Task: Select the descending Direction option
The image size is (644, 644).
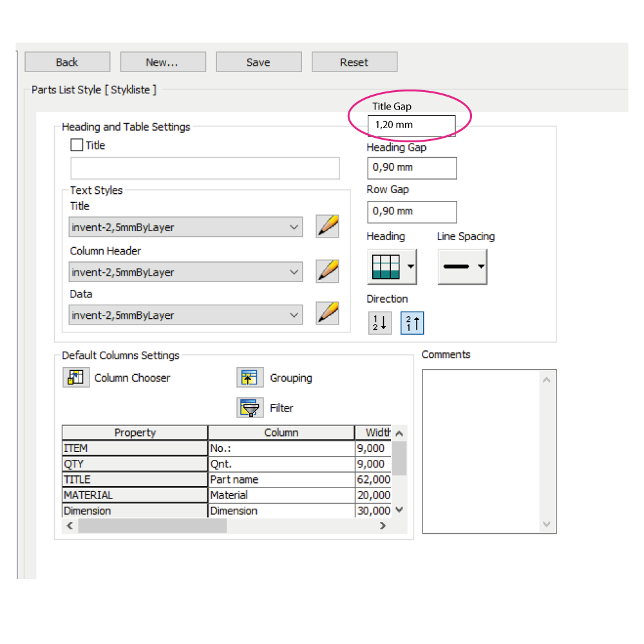Action: click(379, 323)
